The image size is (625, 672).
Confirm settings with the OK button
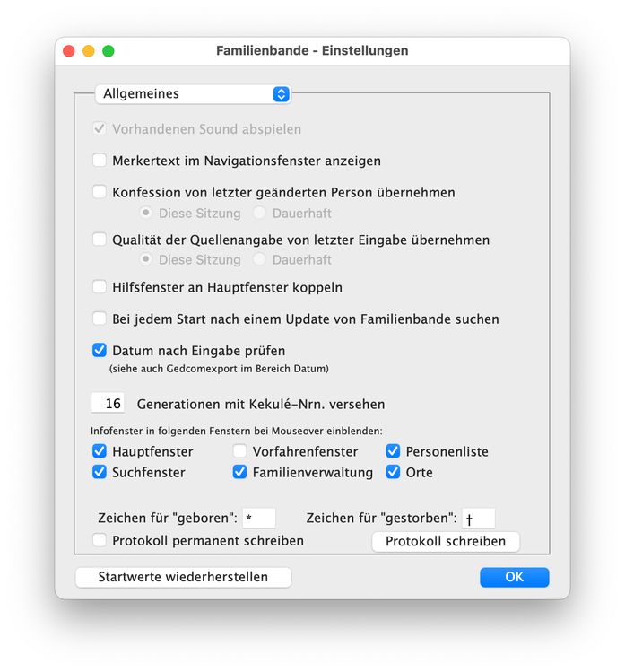pyautogui.click(x=514, y=577)
